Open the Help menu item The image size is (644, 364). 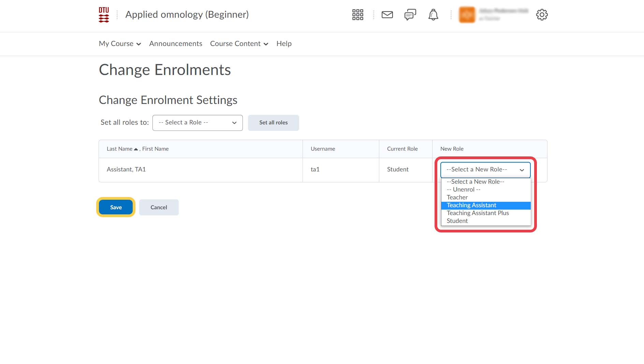click(x=284, y=44)
